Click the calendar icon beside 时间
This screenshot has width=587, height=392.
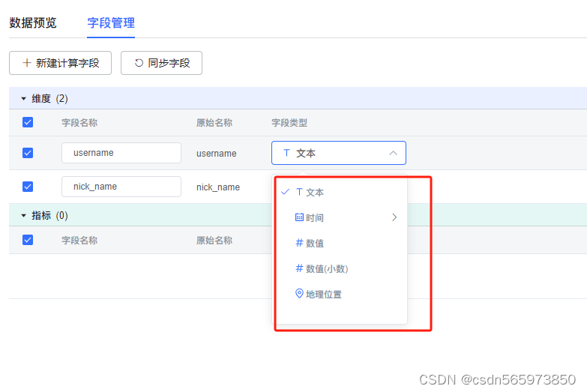[299, 217]
